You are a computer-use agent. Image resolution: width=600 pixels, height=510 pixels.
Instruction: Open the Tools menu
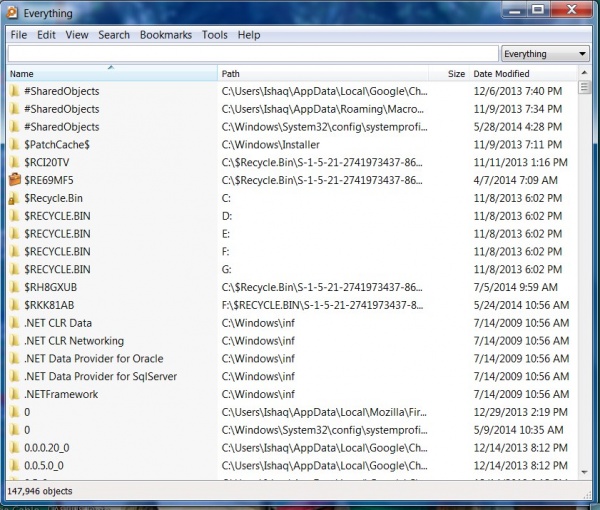pyautogui.click(x=215, y=35)
